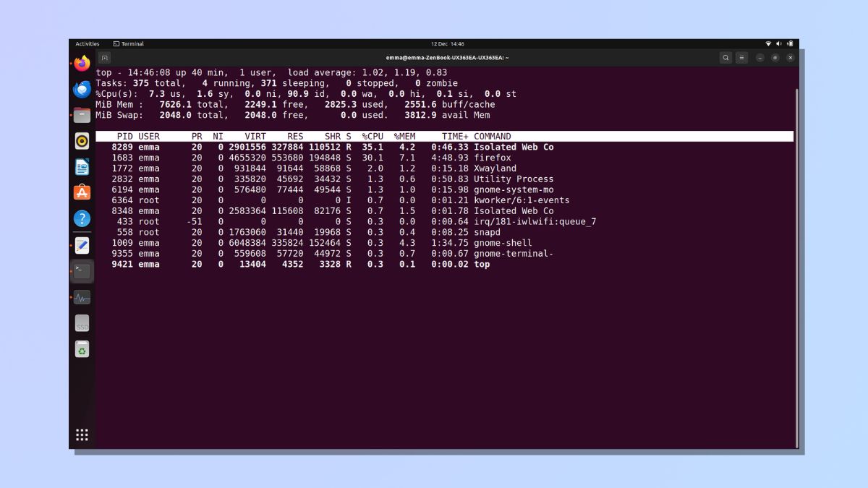
Task: Launch LibreOffice Writer from the dock
Action: 82,167
